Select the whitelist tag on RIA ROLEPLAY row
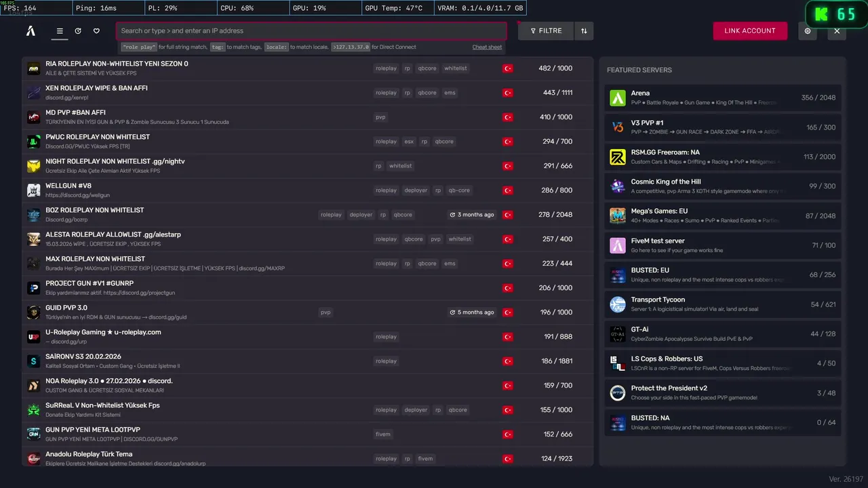This screenshot has height=488, width=868. click(456, 68)
